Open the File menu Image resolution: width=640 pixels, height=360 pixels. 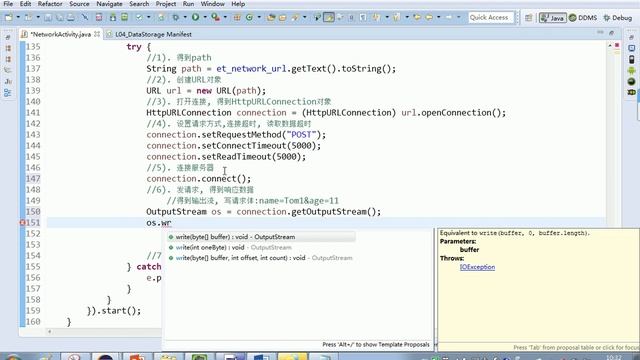[x=8, y=4]
